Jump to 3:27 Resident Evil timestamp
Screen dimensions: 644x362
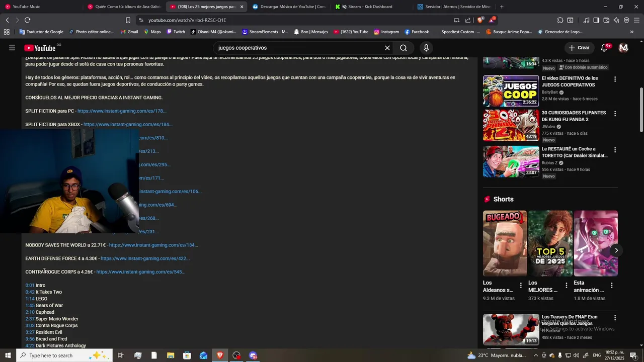[x=30, y=332]
